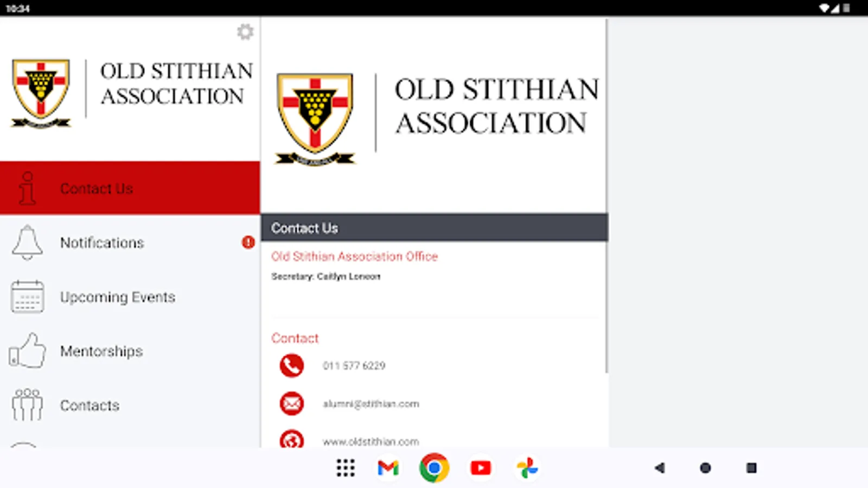Dial the 011 577 6229 number
The image size is (868, 488).
pyautogui.click(x=353, y=365)
